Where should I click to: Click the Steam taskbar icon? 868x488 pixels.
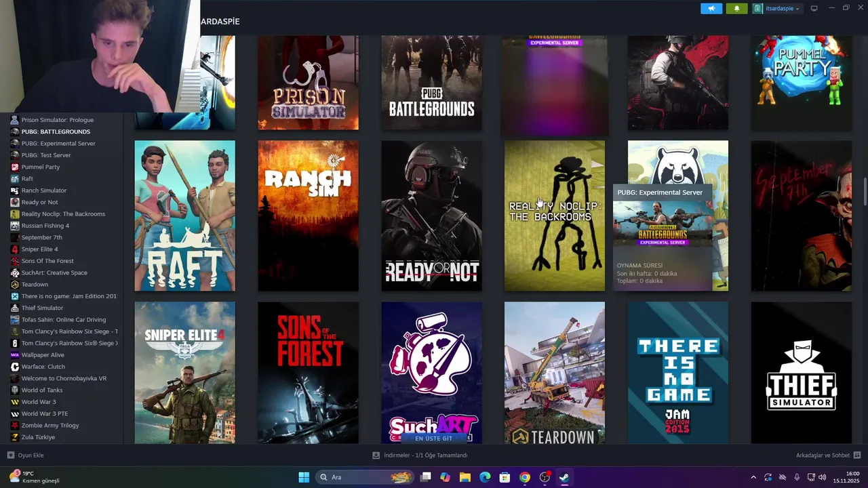pos(564,477)
